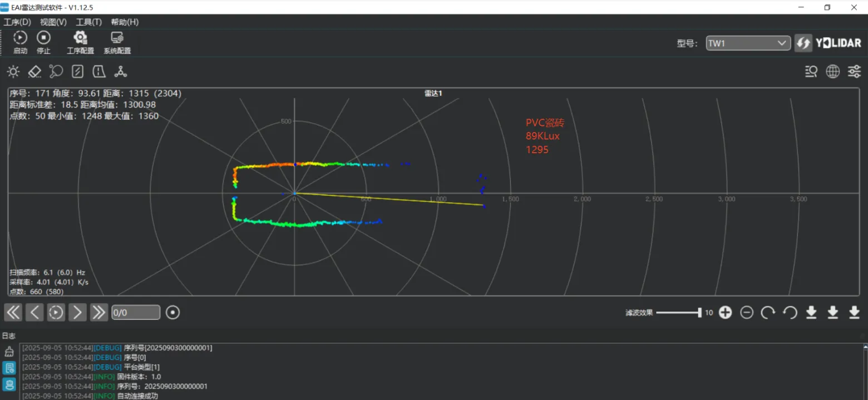Select the eraser tool icon
The image size is (868, 400).
(x=34, y=71)
